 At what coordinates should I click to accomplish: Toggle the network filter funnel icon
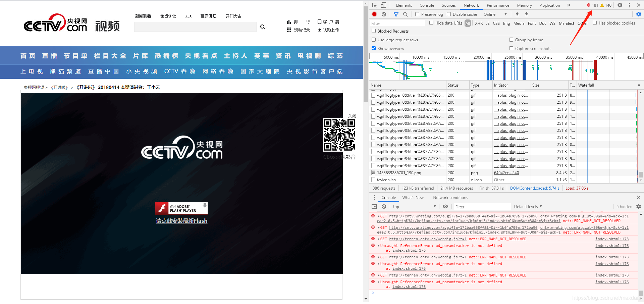[396, 14]
